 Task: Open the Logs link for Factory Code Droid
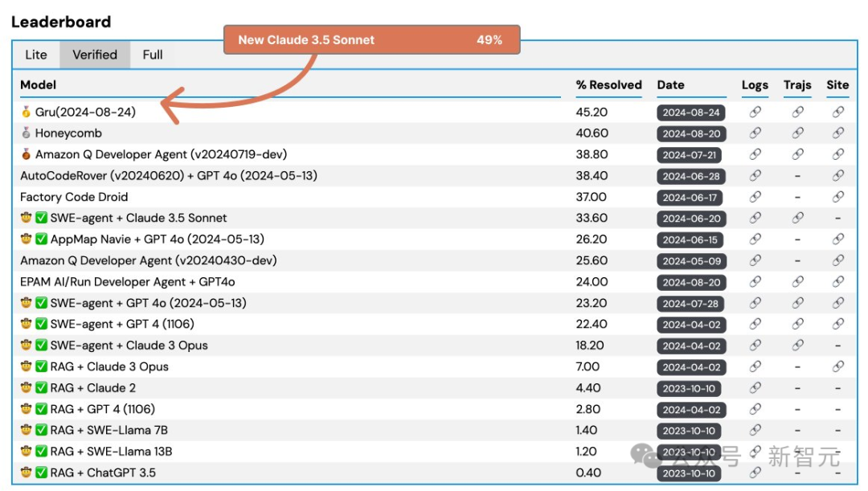(755, 197)
